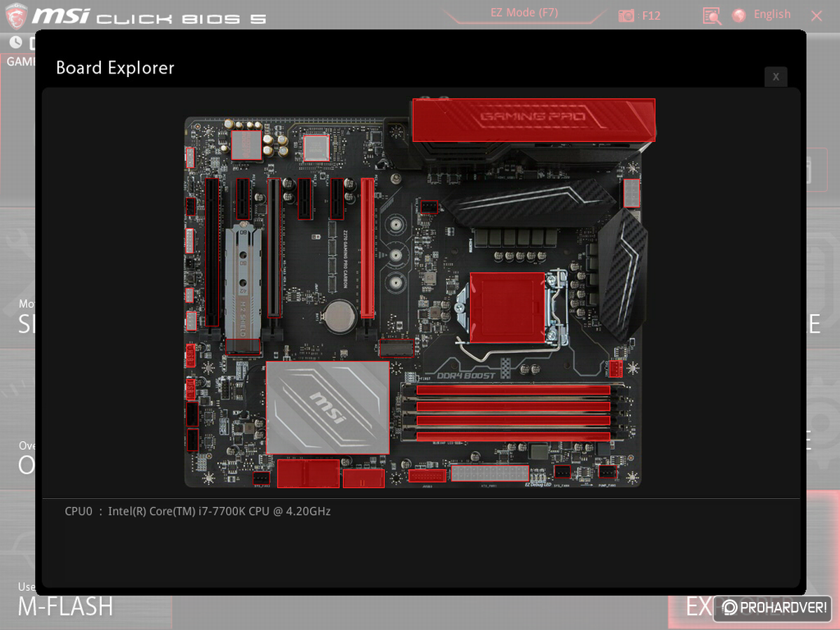Choose the second DIMM slot from the top
840x630 pixels.
tap(513, 406)
